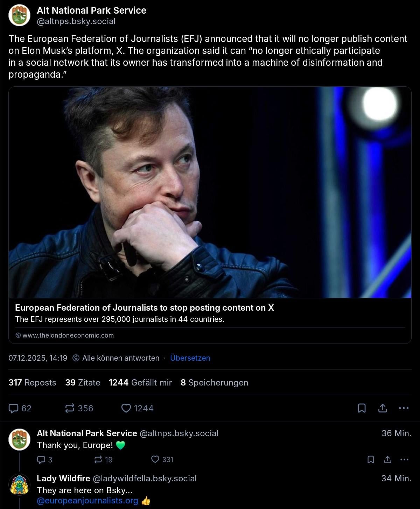Bookmark the main EFJ post
The image size is (420, 509).
click(362, 408)
